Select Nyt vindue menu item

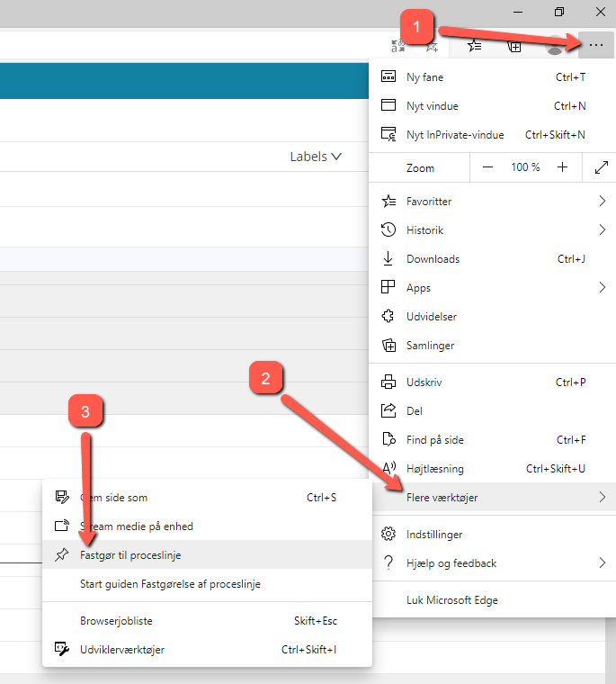pyautogui.click(x=493, y=105)
